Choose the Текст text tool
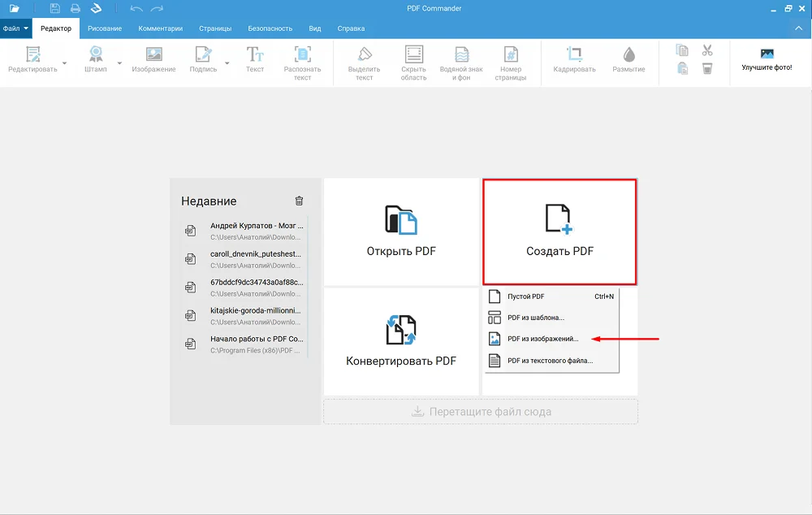The height and width of the screenshot is (515, 812). (x=255, y=59)
